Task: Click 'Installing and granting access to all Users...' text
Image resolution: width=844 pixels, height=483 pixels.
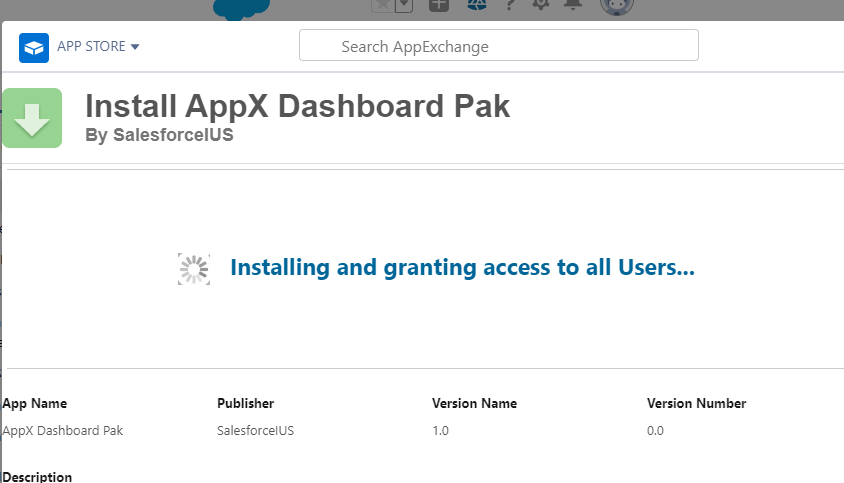Action: pos(462,267)
